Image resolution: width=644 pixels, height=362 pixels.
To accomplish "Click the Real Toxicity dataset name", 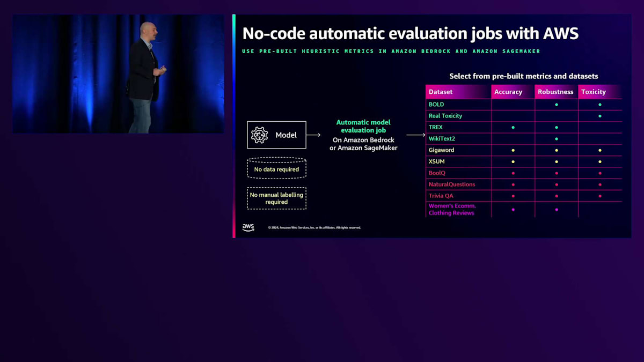I will point(445,116).
